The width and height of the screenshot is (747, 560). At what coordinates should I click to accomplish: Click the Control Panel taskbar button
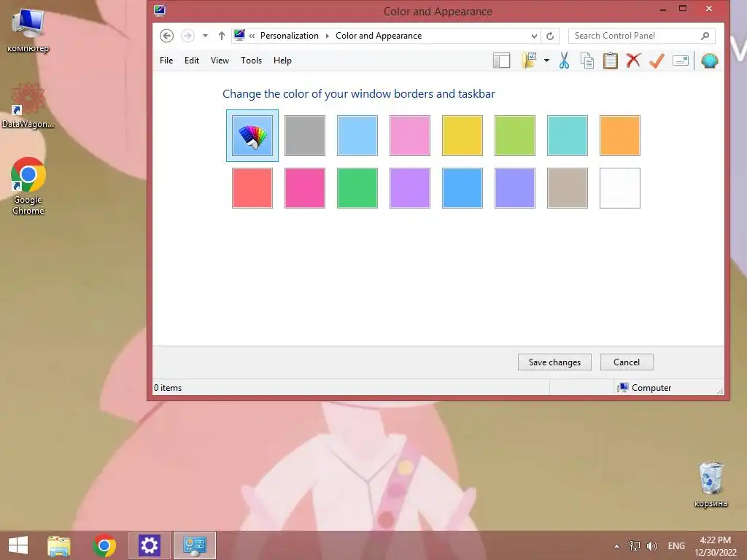[x=194, y=545]
